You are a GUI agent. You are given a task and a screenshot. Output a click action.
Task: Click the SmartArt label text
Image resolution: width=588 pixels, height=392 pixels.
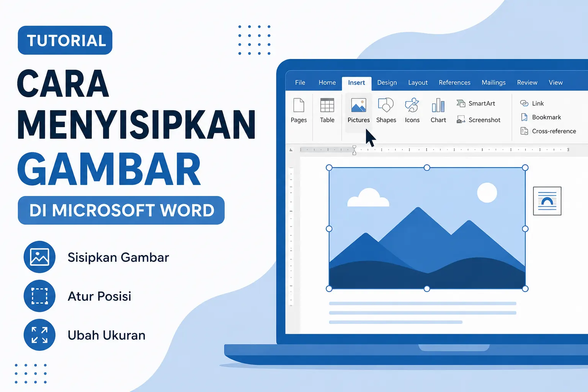[x=482, y=103]
